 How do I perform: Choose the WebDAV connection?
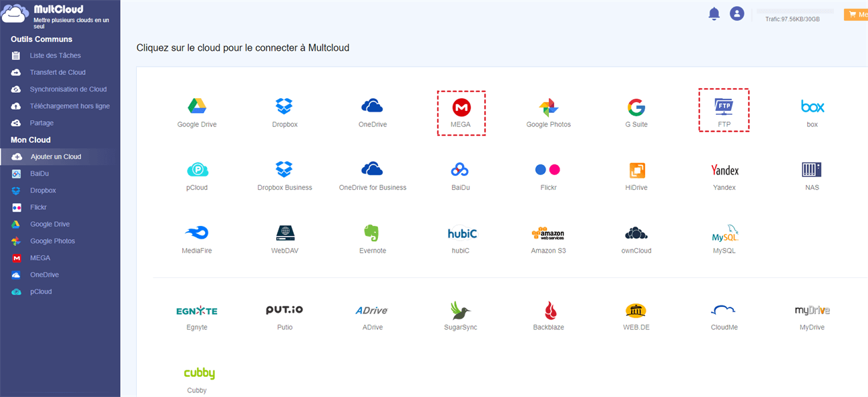[x=285, y=233]
